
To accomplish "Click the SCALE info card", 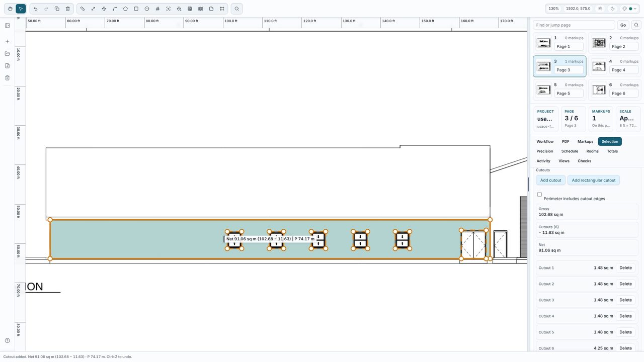I will (628, 119).
